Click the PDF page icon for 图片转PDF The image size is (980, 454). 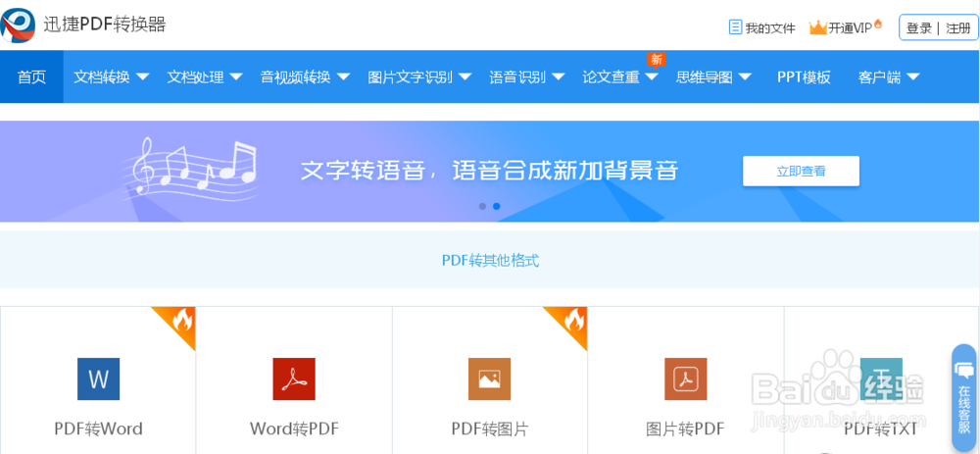[686, 378]
